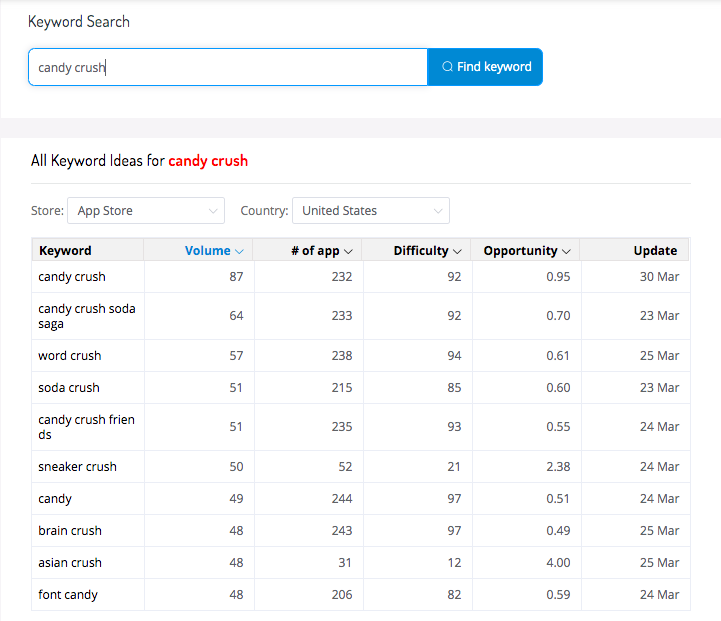Open the Country dropdown showing United States
Image resolution: width=721 pixels, height=621 pixels.
click(x=371, y=211)
